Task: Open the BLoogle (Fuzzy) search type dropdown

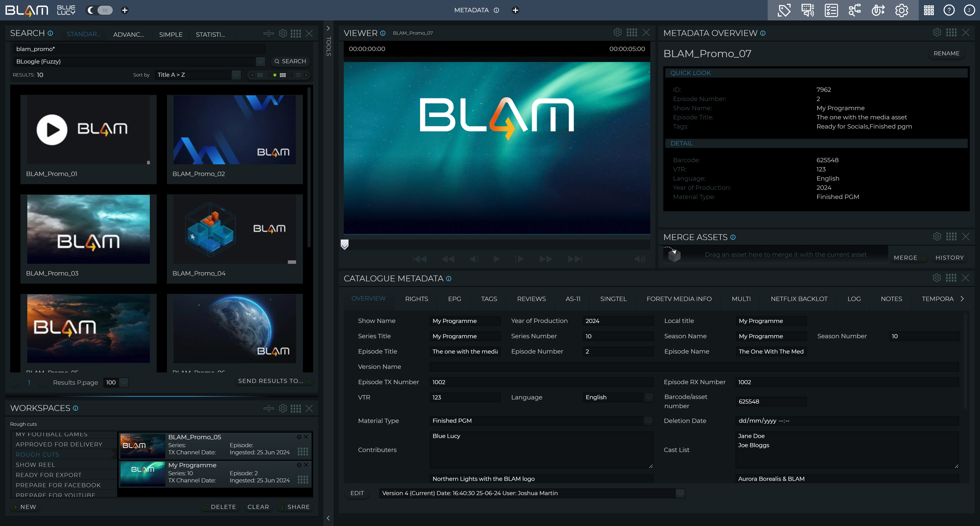Action: pyautogui.click(x=260, y=61)
